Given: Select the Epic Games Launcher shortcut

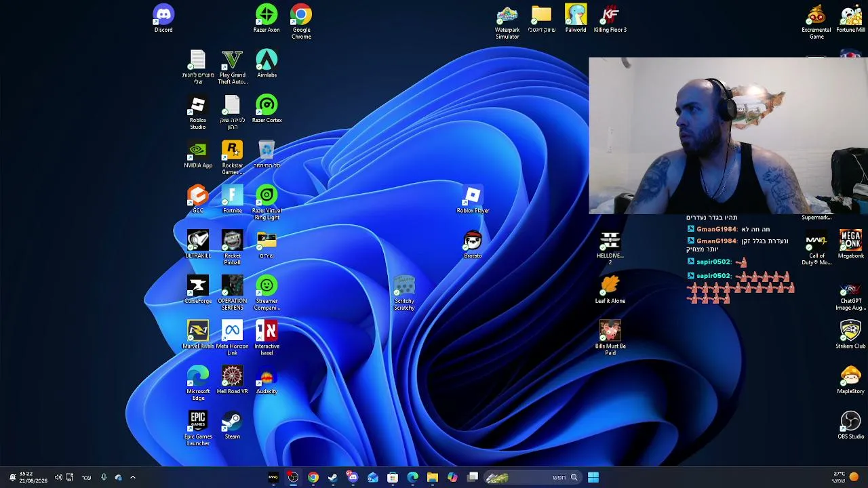Looking at the screenshot, I should 198,429.
